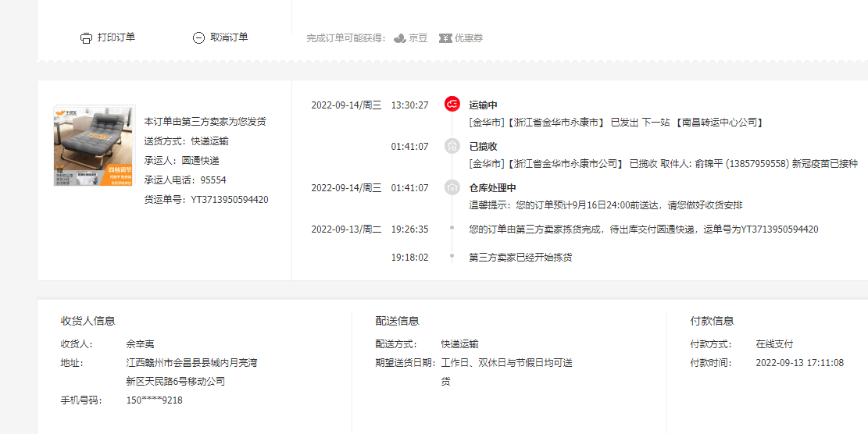The width and height of the screenshot is (868, 434).
Task: Click the 工作日、双休日与节假日均可送 delivery date value
Action: click(506, 363)
